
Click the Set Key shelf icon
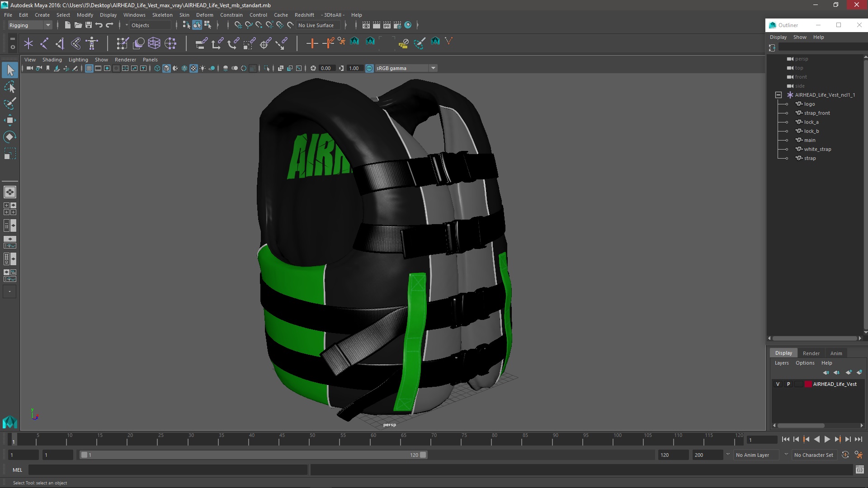(312, 43)
